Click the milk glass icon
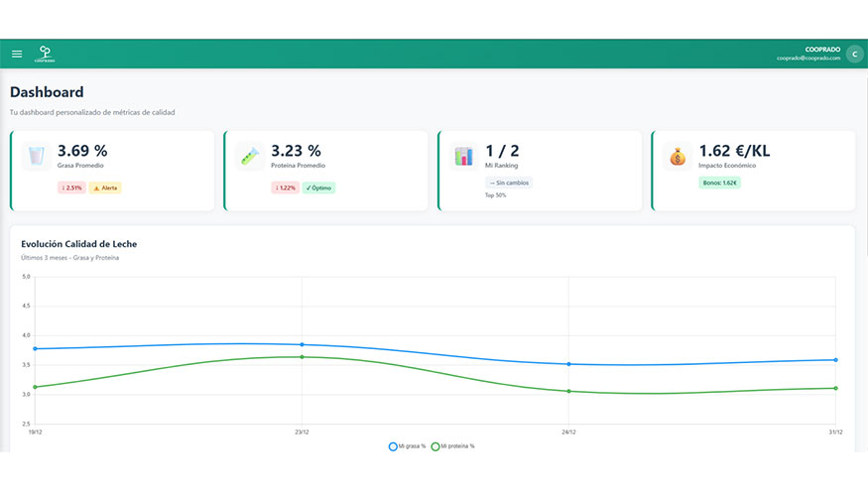868x496 pixels. click(37, 156)
